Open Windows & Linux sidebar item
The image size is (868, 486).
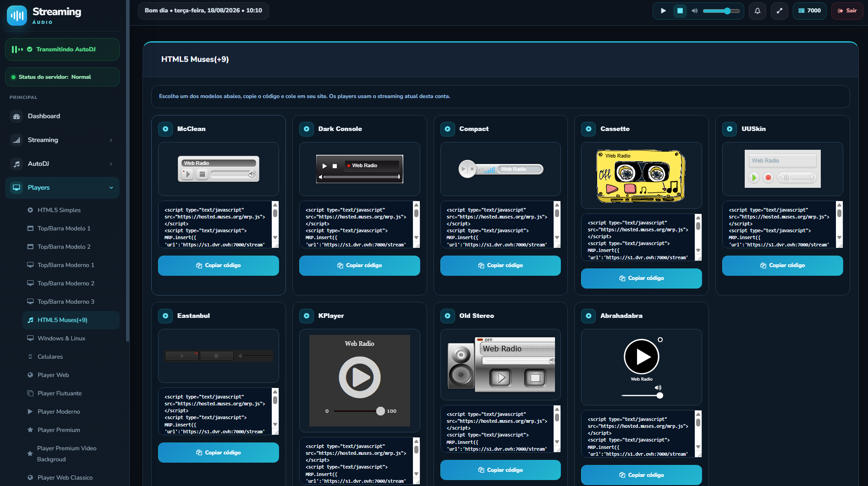[71, 339]
